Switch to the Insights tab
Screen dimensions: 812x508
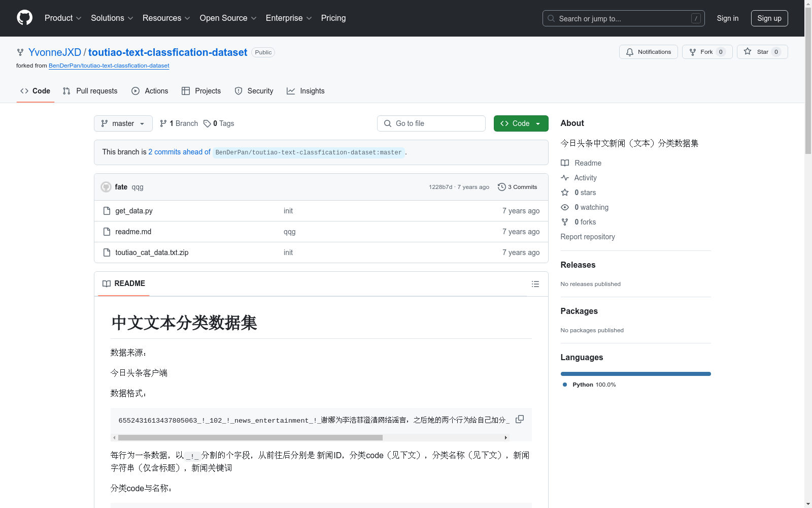[306, 91]
